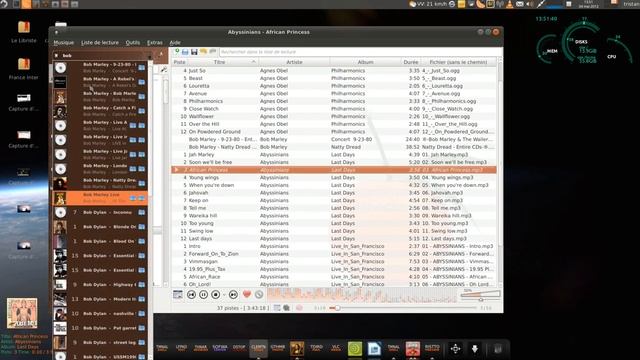Save playlist using the floppy disk icon

point(194,51)
